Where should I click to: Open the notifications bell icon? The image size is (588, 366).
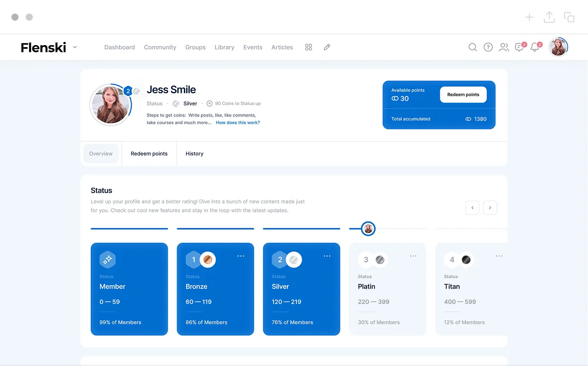pos(535,47)
